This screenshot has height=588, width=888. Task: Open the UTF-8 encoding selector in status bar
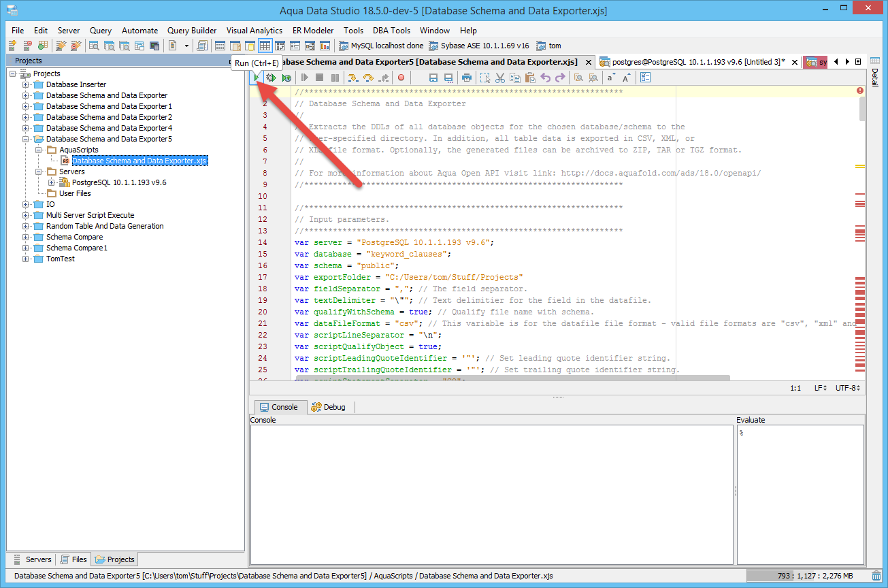click(x=849, y=388)
